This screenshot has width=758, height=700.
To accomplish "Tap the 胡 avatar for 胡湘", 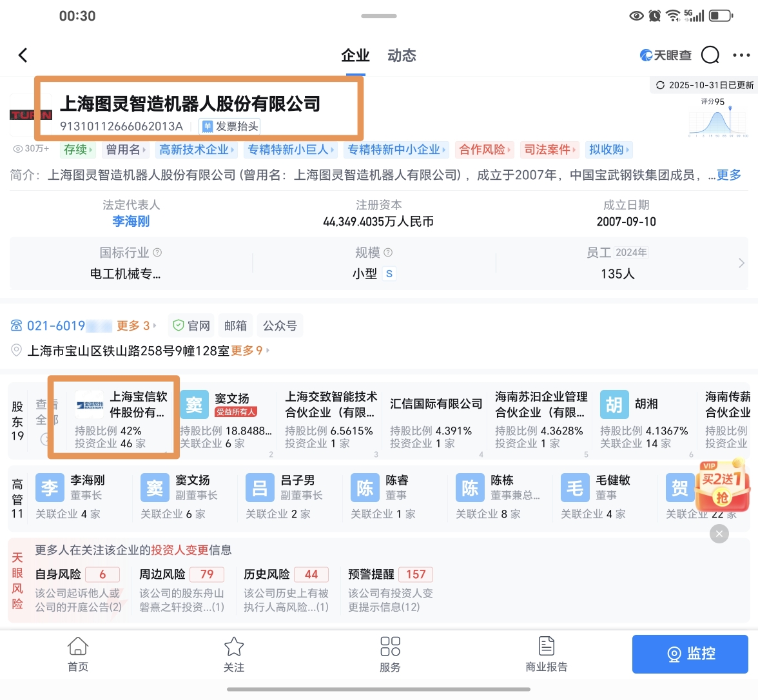I will (614, 405).
